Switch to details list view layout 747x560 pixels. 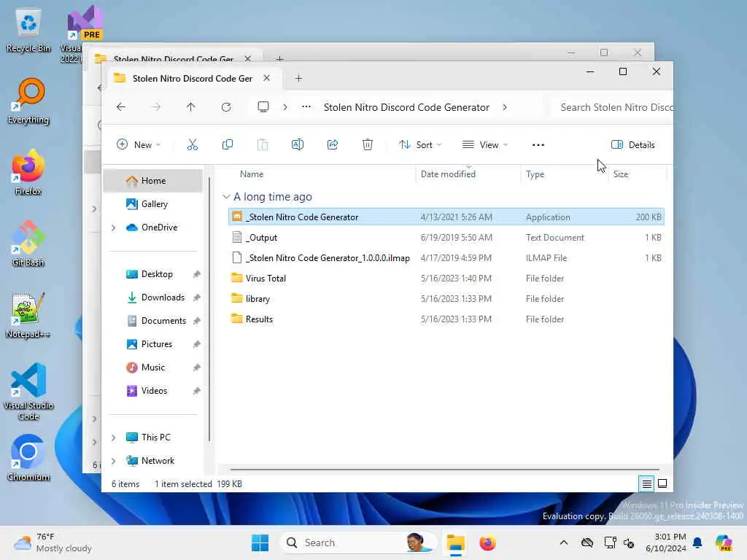pyautogui.click(x=646, y=484)
